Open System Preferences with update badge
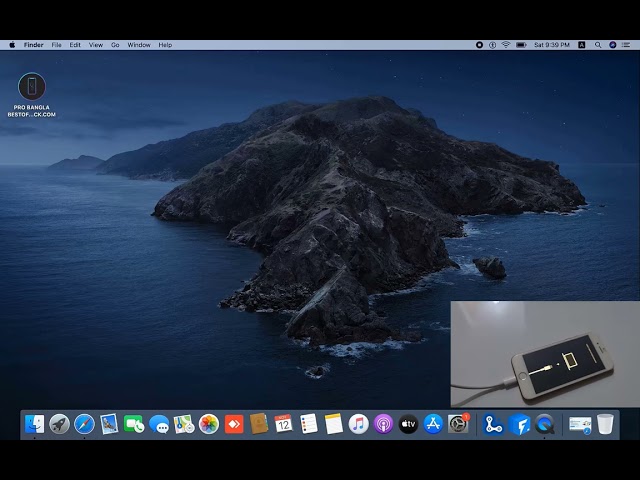Image resolution: width=640 pixels, height=480 pixels. pyautogui.click(x=458, y=424)
